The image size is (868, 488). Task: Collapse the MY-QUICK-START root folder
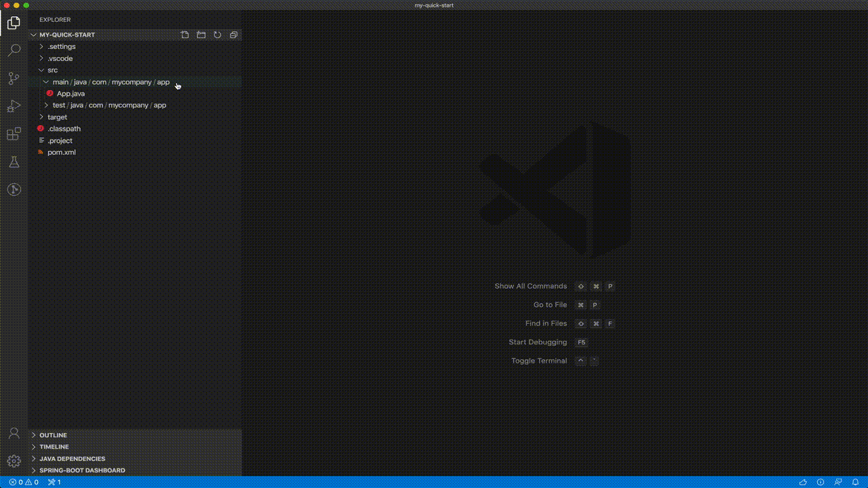(33, 35)
